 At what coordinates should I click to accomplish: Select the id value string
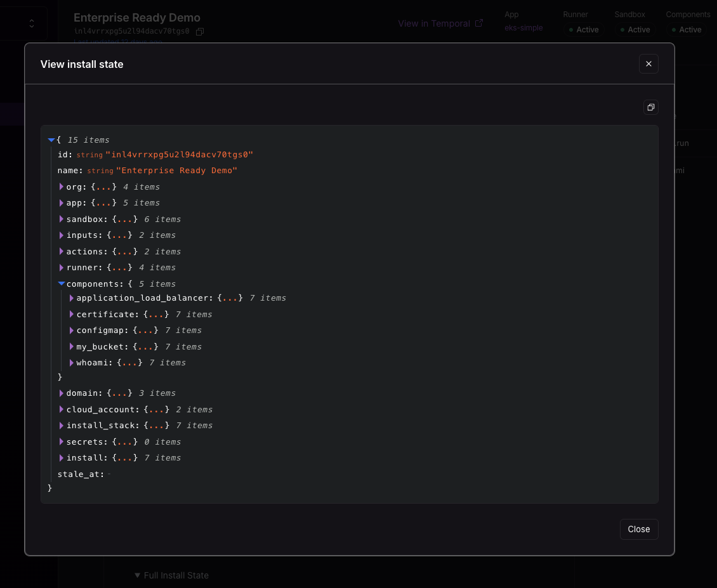click(x=179, y=155)
